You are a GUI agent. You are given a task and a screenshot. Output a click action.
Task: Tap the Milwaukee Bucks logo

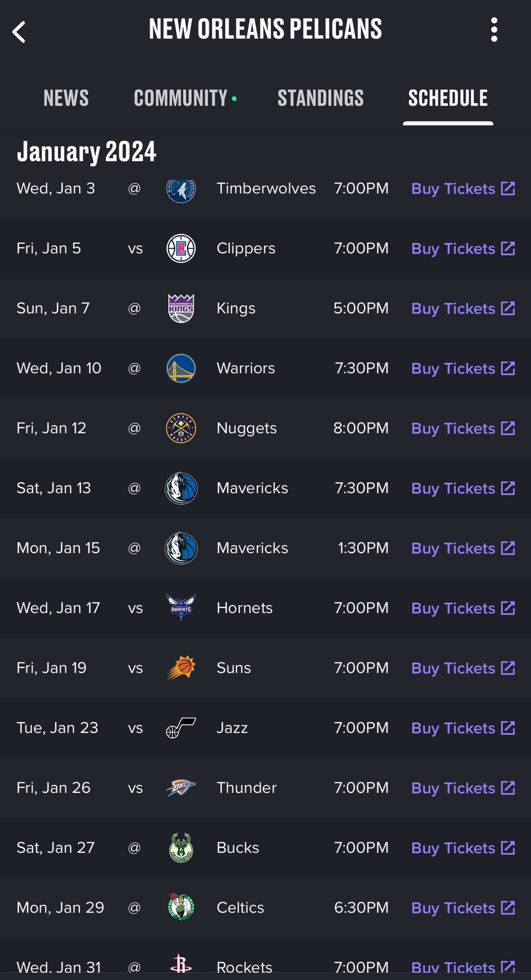click(x=181, y=847)
